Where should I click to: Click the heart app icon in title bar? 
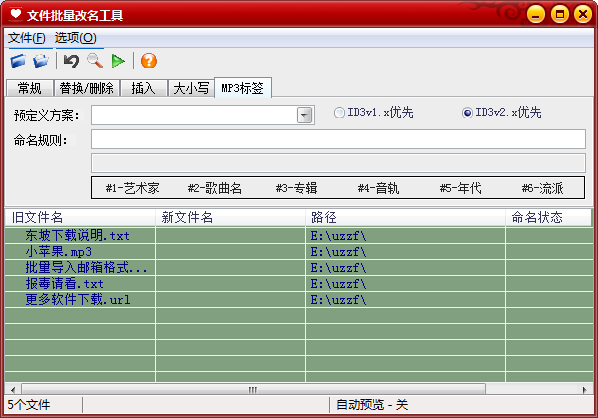click(x=16, y=14)
